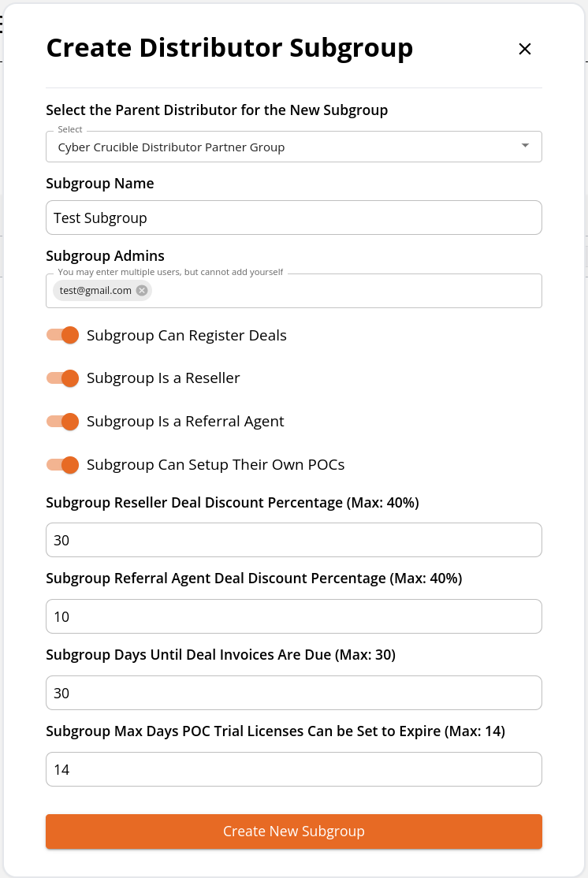The width and height of the screenshot is (588, 878).
Task: Toggle Subgroup Can Setup Their Own POCs switch
Action: (x=63, y=465)
